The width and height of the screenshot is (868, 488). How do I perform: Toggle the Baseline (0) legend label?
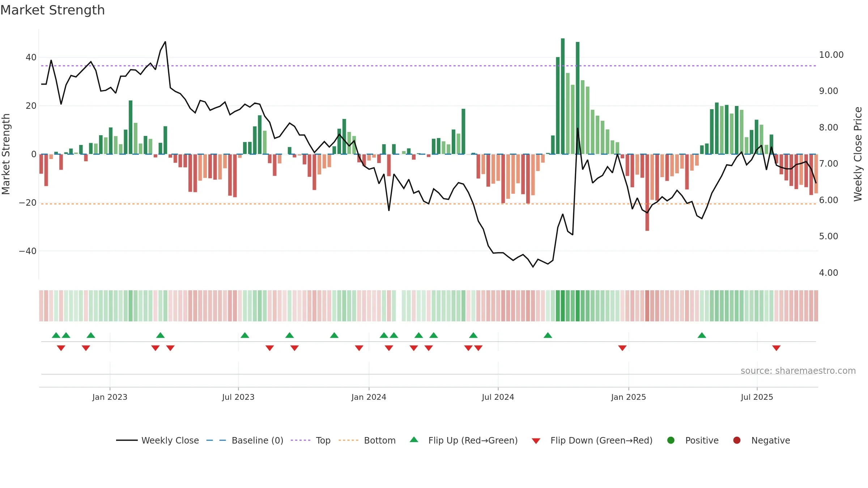(x=258, y=441)
